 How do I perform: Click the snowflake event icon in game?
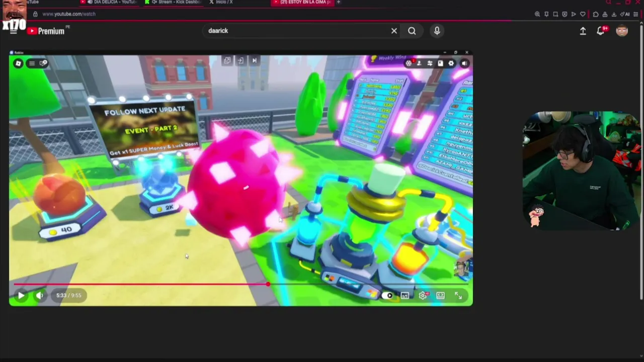[409, 63]
